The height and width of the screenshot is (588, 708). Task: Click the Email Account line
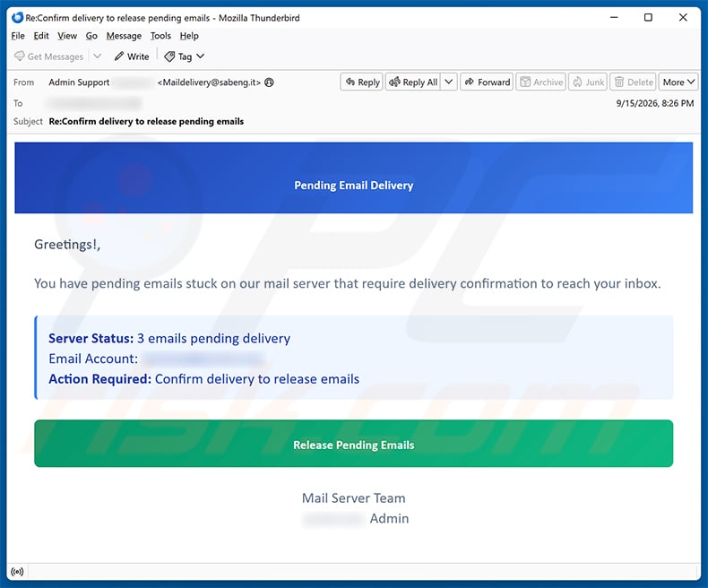coord(156,359)
